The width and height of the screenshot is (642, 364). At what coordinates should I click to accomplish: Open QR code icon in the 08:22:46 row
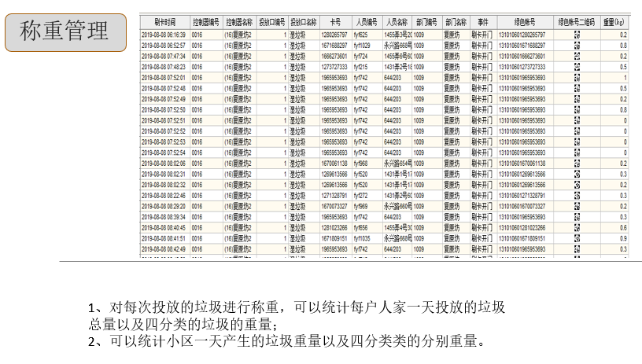coord(577,196)
